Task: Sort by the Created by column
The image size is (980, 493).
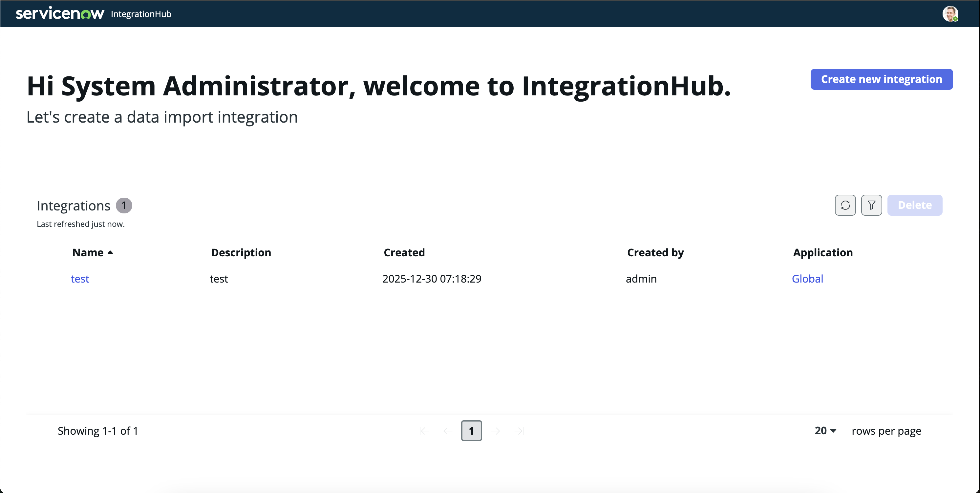Action: click(x=655, y=252)
